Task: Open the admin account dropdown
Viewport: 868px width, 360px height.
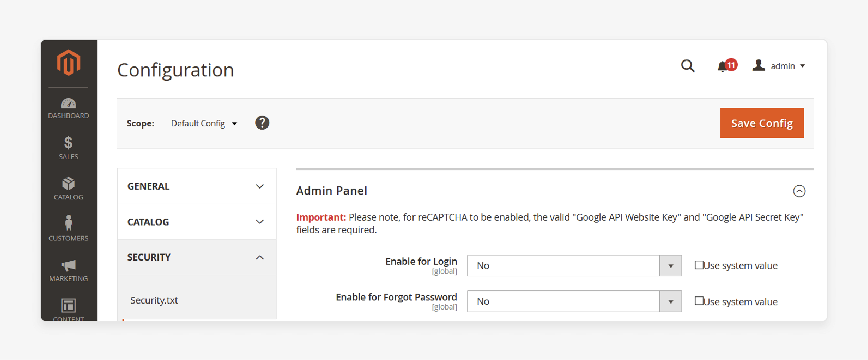Action: pyautogui.click(x=779, y=66)
